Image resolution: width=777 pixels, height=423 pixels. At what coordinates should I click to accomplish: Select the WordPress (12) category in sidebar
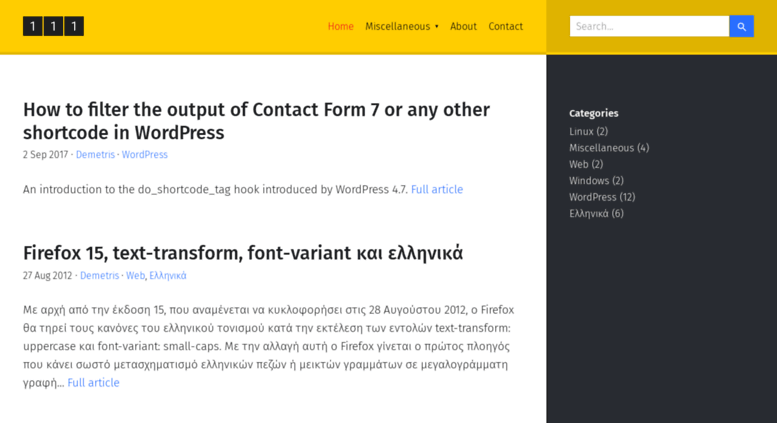602,197
